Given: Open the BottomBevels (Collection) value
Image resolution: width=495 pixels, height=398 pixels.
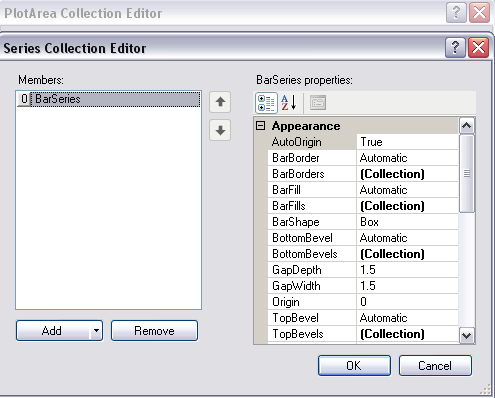Looking at the screenshot, I should click(x=408, y=254).
